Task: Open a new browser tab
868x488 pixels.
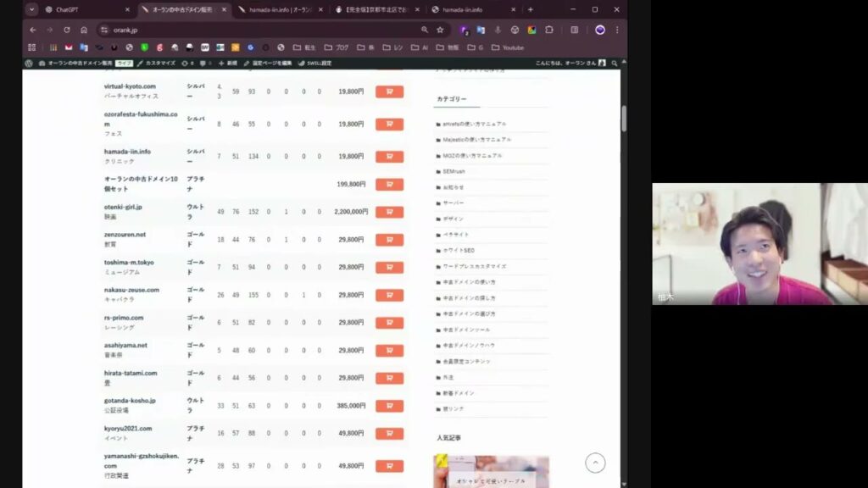Action: pyautogui.click(x=531, y=9)
